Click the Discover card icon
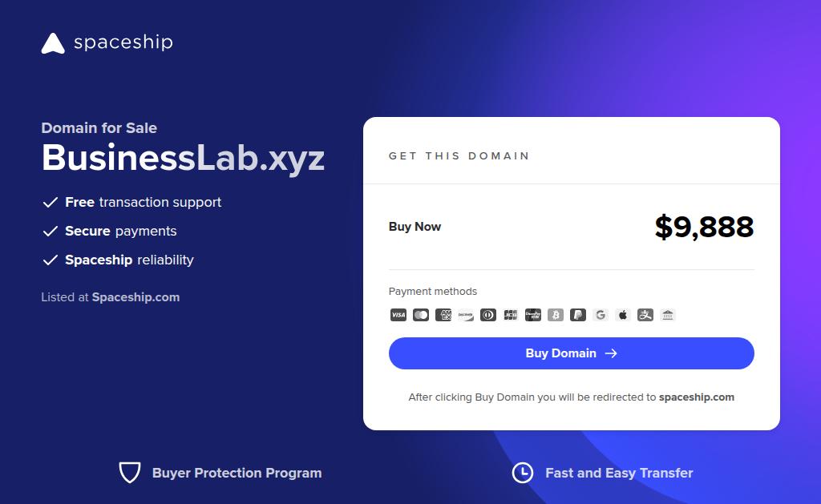 point(466,315)
